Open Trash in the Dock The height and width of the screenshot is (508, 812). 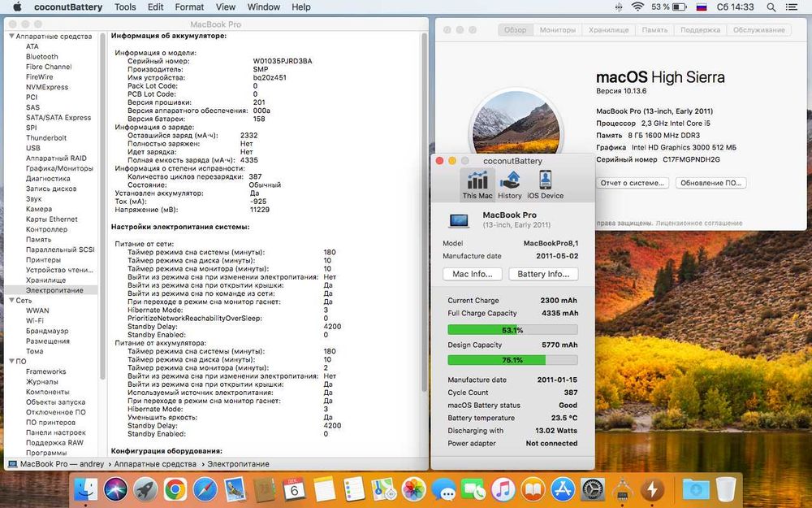coord(726,489)
